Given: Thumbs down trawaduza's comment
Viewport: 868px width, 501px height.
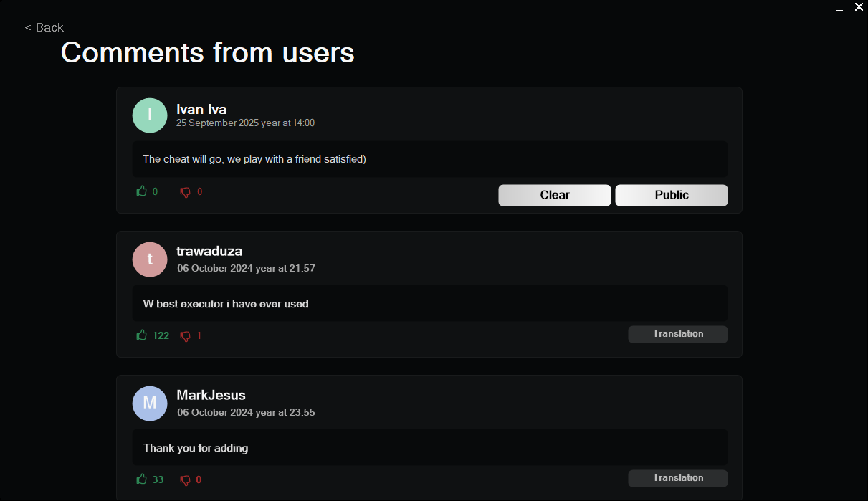Looking at the screenshot, I should point(185,336).
